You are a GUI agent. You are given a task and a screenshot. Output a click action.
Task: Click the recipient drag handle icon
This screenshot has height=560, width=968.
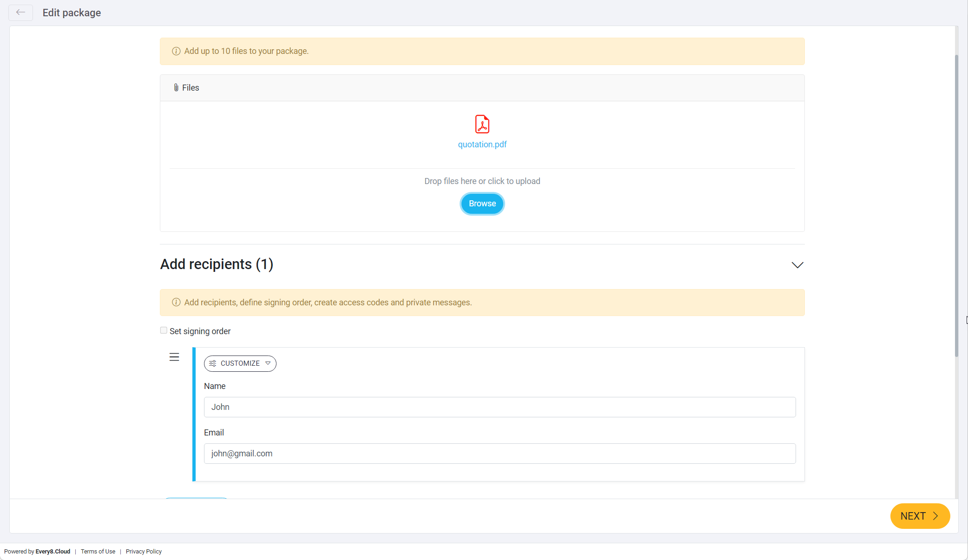(174, 357)
